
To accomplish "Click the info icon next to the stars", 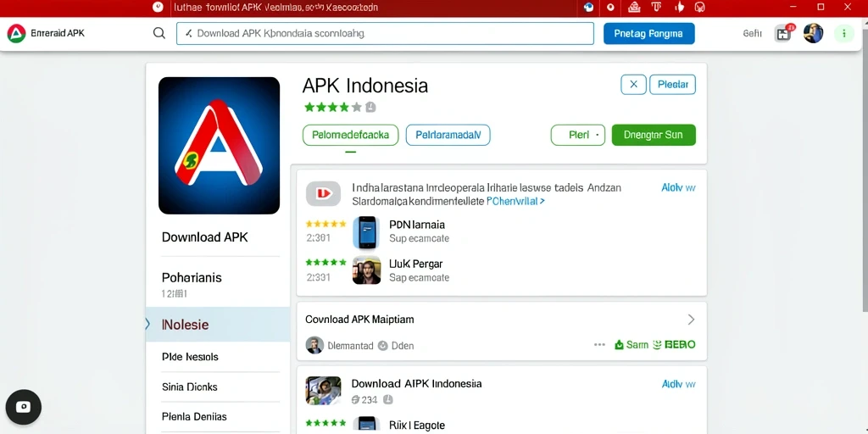I will click(371, 107).
